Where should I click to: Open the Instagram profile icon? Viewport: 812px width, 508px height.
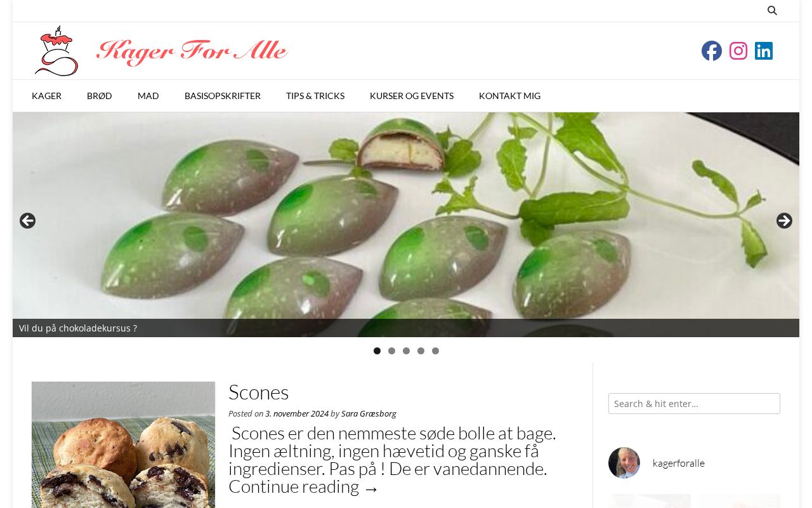pyautogui.click(x=738, y=51)
